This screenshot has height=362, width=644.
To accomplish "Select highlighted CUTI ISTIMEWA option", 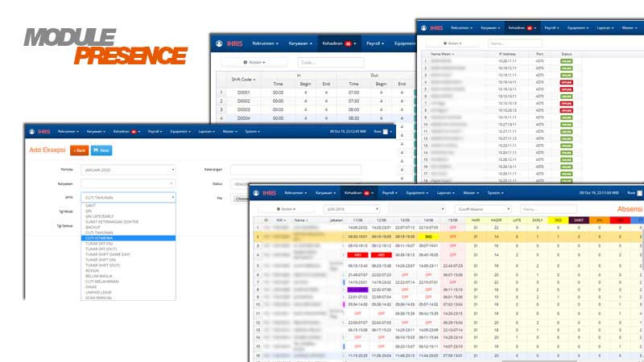I will click(x=128, y=238).
